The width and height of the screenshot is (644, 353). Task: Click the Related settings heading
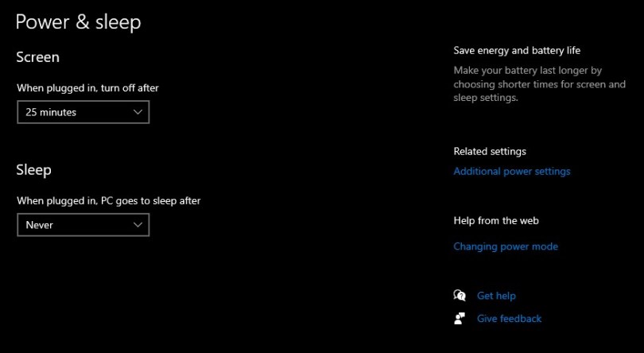(490, 151)
